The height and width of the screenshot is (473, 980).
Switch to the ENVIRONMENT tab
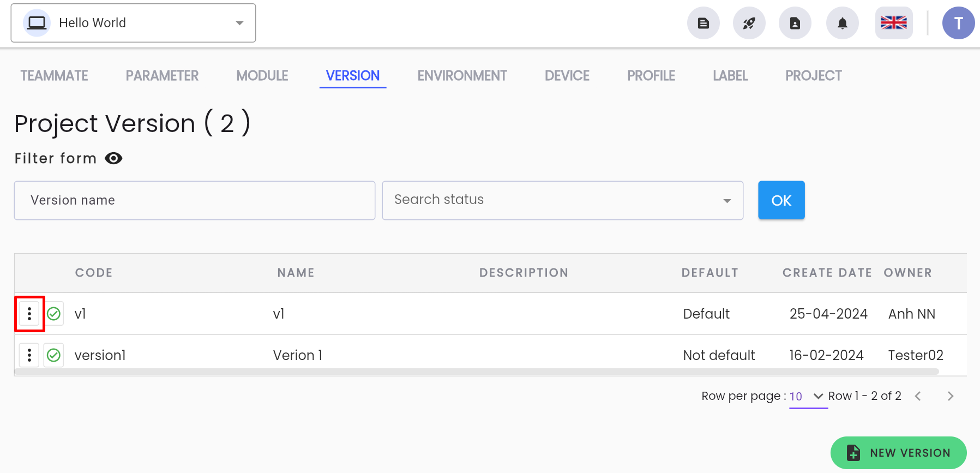[462, 75]
